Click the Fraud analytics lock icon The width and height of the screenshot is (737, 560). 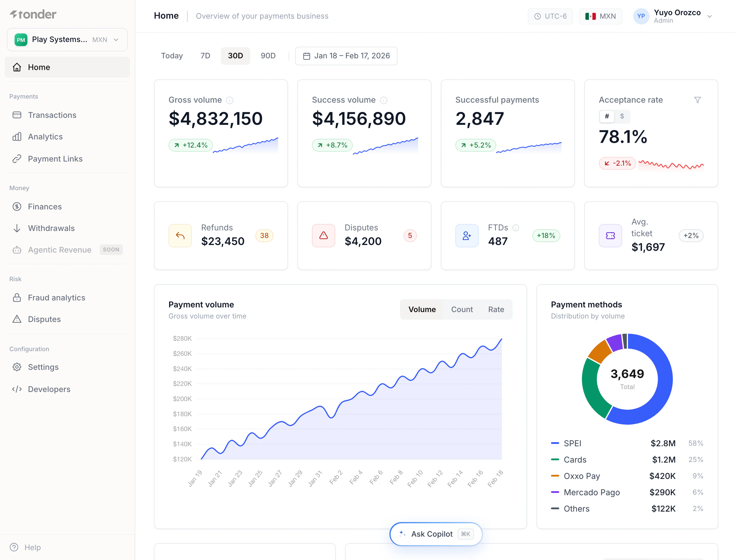(17, 298)
